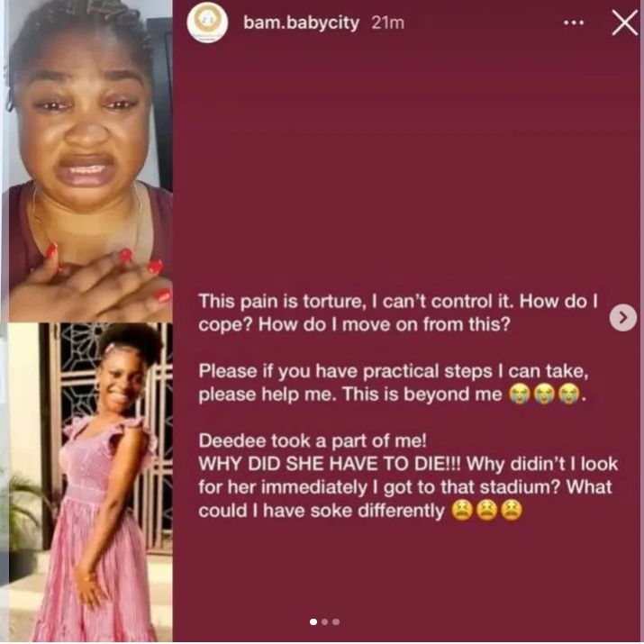Select the first story page dot
Screen dimensions: 644x644
[313, 621]
